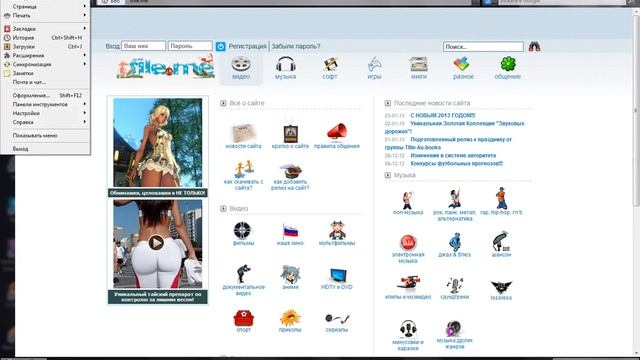Open the саундтреки icon
Screen dimensions: 640x360
point(454,285)
